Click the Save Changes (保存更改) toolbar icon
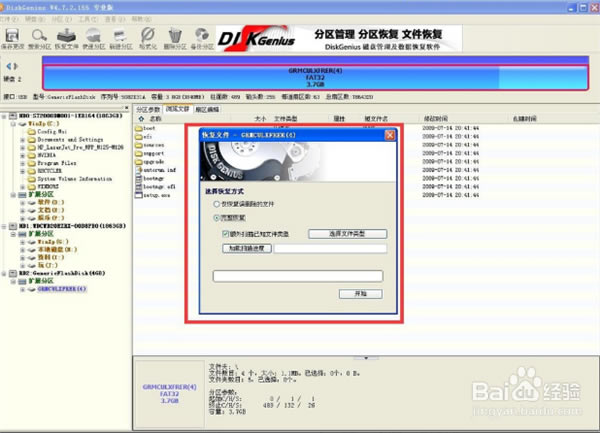Screen dimensions: 600x433 tap(13, 36)
